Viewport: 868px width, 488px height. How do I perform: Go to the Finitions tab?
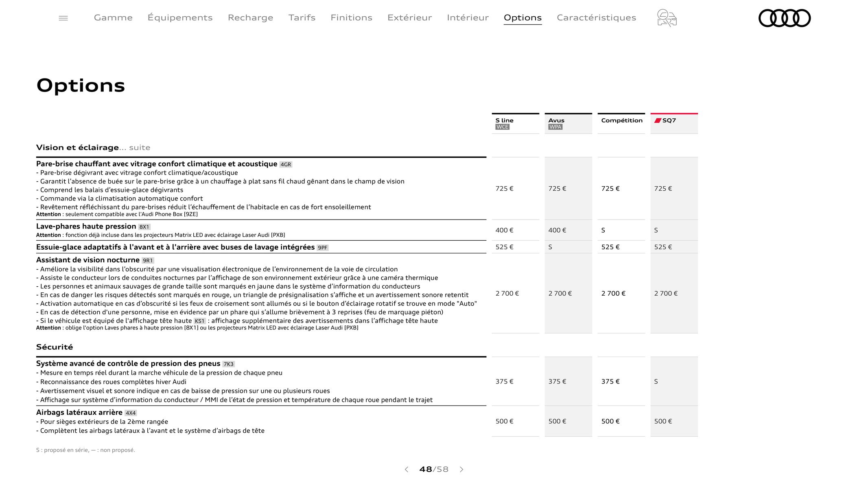coord(351,17)
